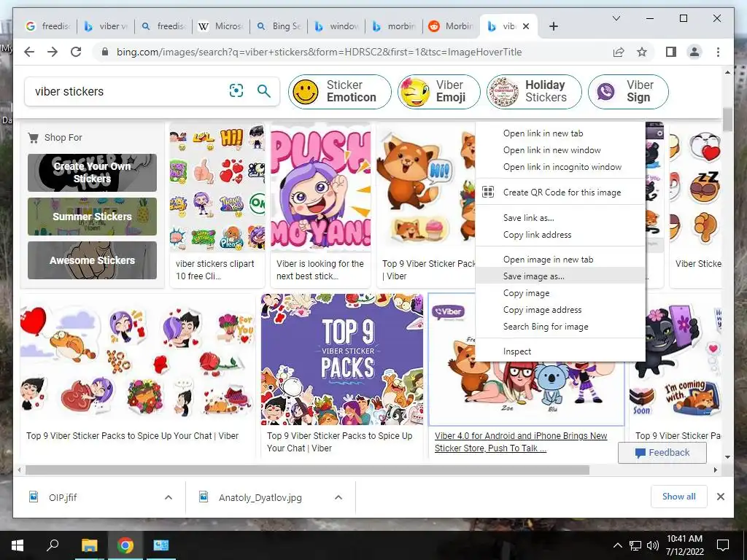Viewport: 747px width, 560px height.
Task: Expand options for OIP.jfif download
Action: point(169,497)
